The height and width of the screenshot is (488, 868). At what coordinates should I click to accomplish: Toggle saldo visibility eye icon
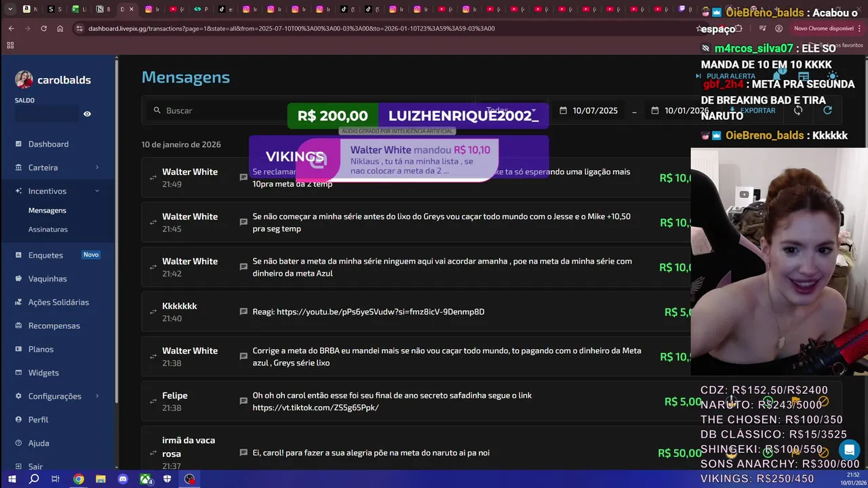(x=87, y=114)
